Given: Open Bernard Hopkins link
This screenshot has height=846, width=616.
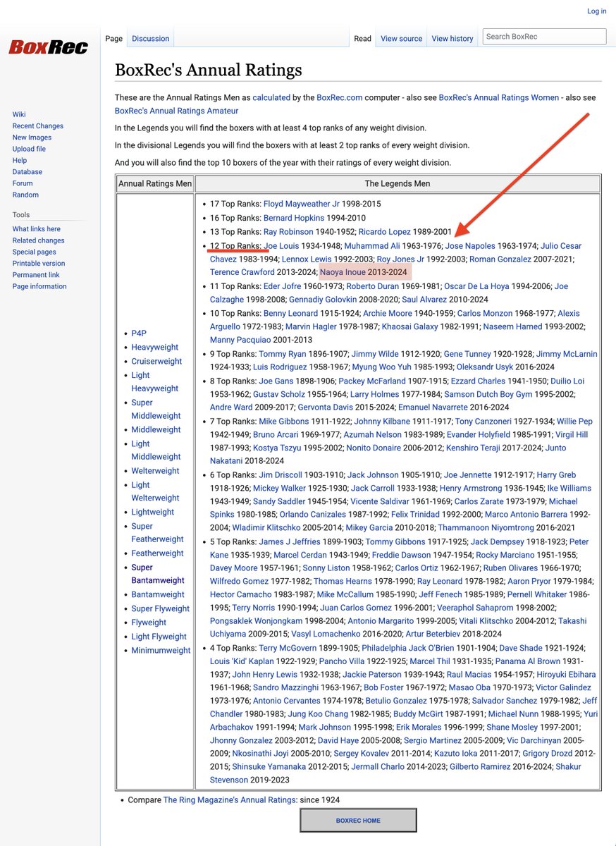Looking at the screenshot, I should point(294,218).
